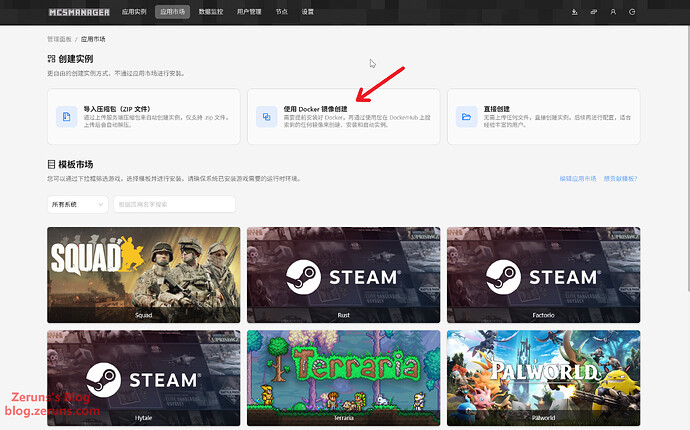Click the 模板市场 heading icon
690x430 pixels.
51,165
